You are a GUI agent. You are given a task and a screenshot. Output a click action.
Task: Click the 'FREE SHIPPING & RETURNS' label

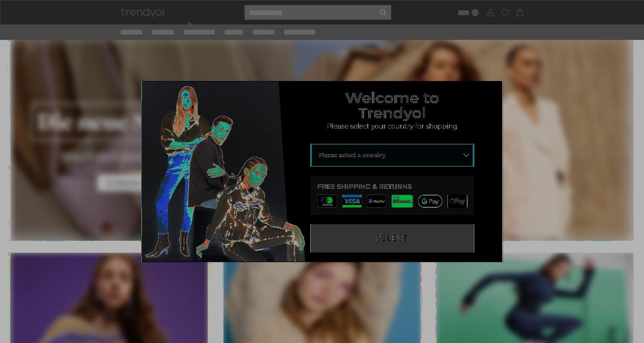364,187
